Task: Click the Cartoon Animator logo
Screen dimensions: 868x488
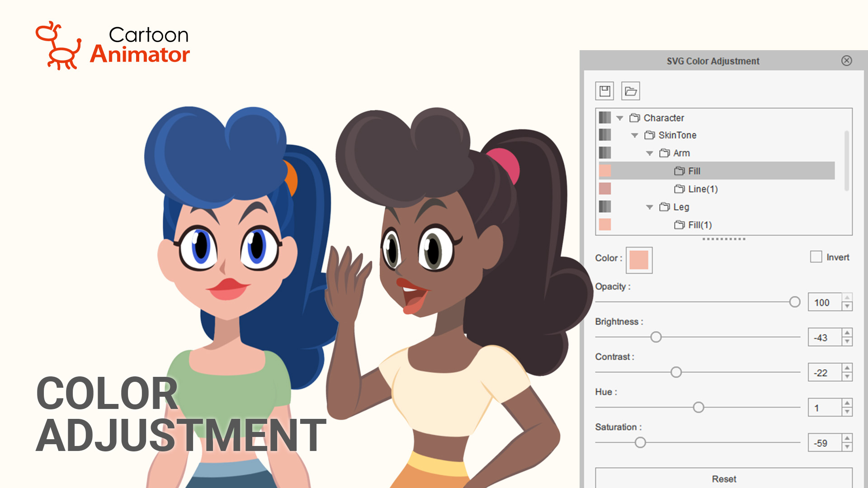Action: click(x=113, y=45)
